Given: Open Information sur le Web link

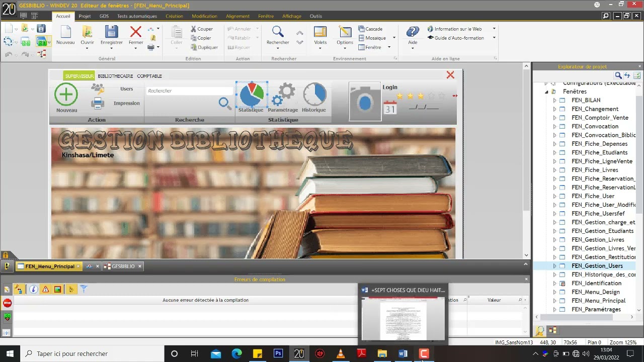Looking at the screenshot, I should click(x=455, y=29).
